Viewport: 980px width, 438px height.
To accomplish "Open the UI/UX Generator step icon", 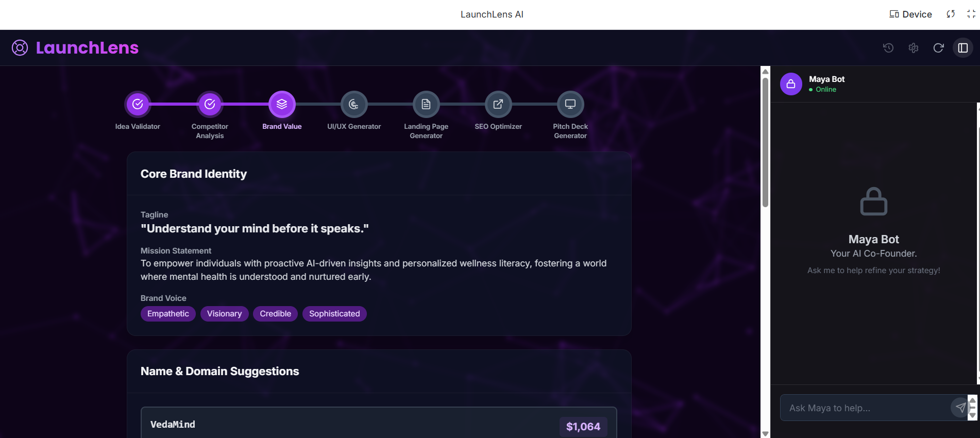I will coord(354,104).
